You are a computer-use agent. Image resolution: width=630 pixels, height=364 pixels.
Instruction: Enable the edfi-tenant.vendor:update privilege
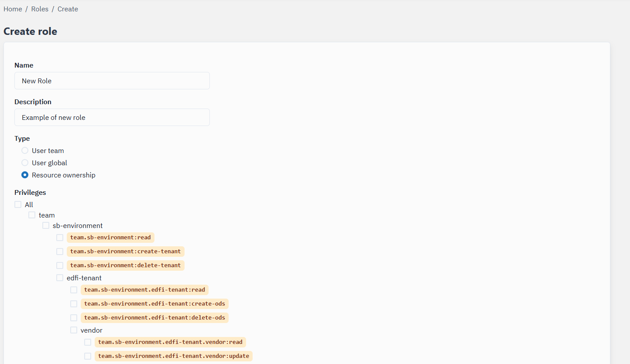[x=88, y=356]
